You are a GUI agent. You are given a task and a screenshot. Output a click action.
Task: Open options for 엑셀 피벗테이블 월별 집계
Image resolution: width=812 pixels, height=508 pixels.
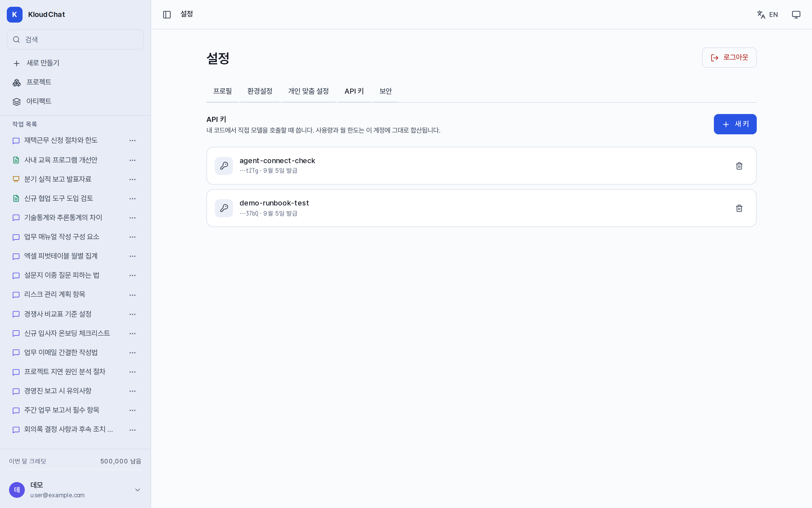click(133, 256)
